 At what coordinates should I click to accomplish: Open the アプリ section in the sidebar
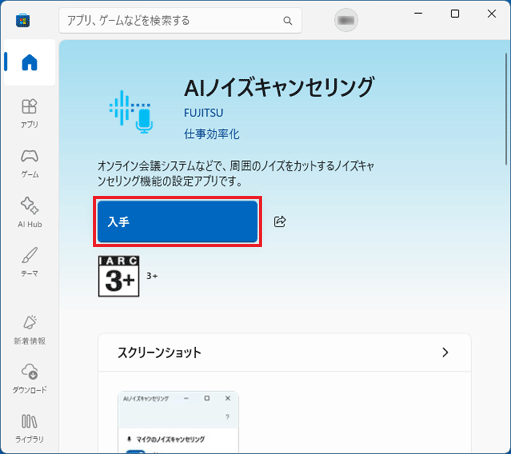point(29,113)
